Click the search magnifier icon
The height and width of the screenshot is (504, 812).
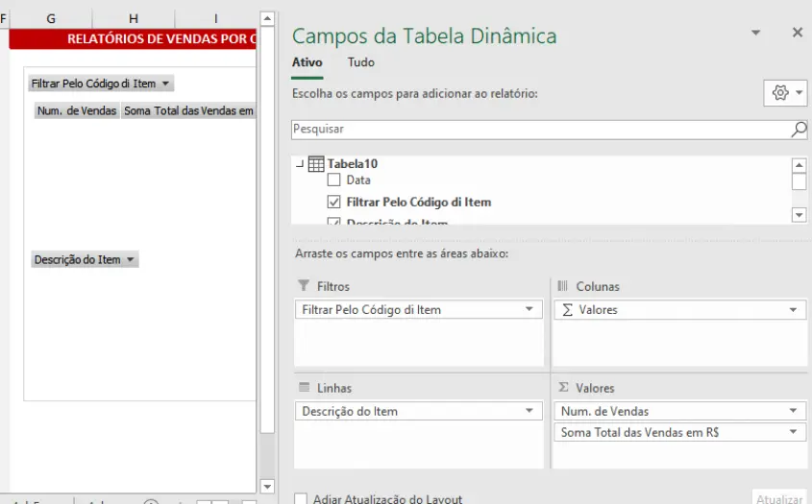click(799, 130)
